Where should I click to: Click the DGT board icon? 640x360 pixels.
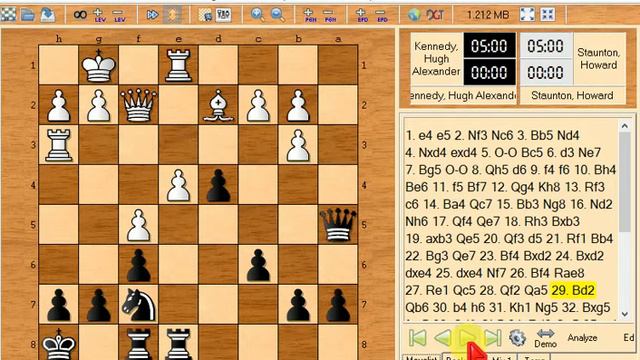point(434,15)
